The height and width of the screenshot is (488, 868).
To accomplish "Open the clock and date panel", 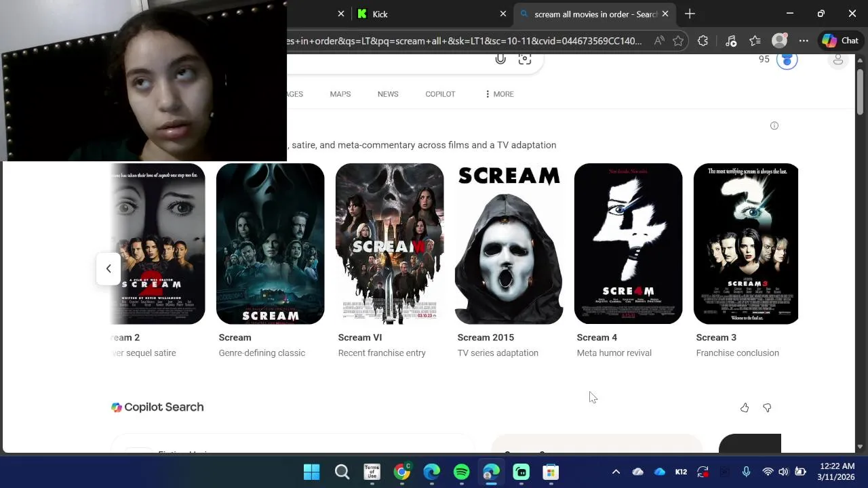I will [x=836, y=472].
